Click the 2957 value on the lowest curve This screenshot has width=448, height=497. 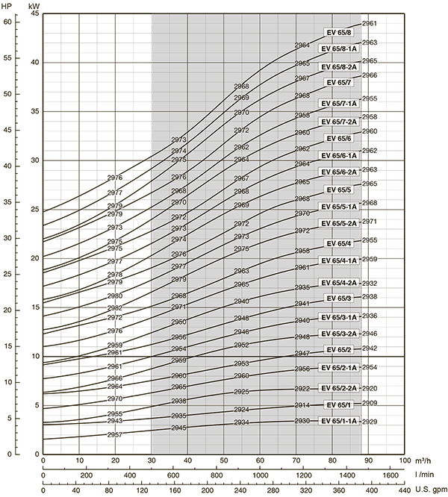click(115, 435)
